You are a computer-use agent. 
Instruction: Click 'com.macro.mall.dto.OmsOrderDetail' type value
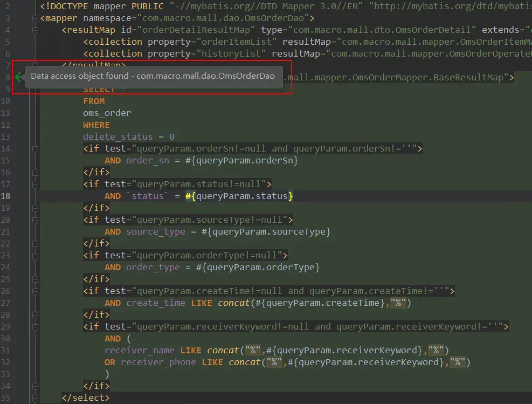382,30
